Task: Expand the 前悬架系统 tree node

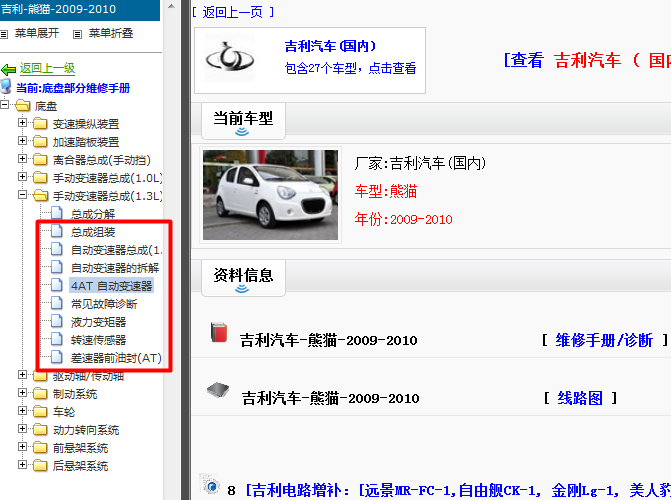Action: click(x=22, y=446)
